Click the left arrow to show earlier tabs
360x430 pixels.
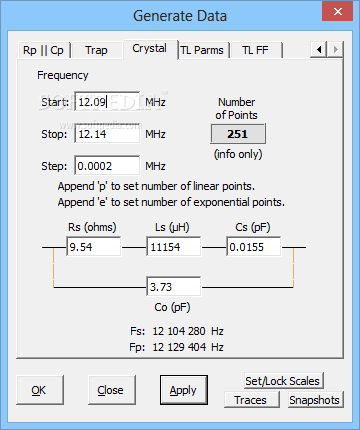pyautogui.click(x=319, y=50)
